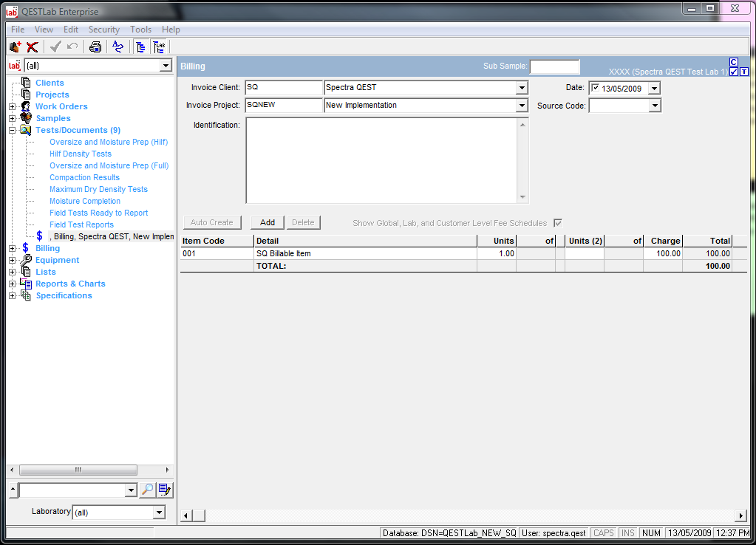
Task: Click the blue T icon in header
Action: point(743,72)
